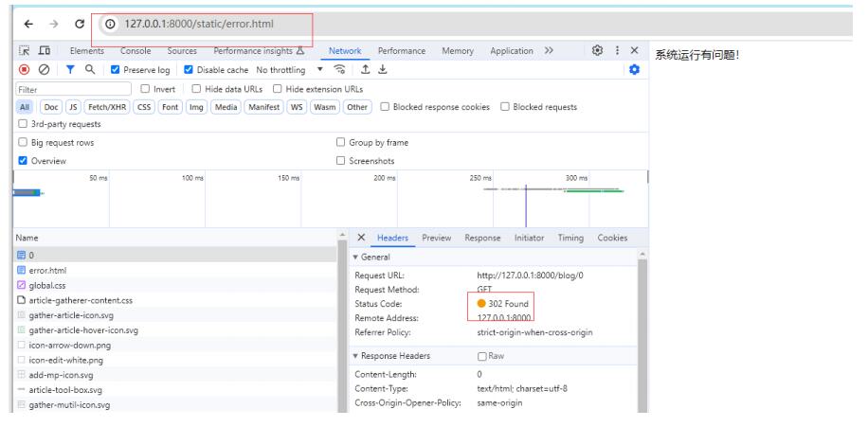Filter requests by Fetch/XHR
Screen dimensions: 868x427
click(107, 107)
